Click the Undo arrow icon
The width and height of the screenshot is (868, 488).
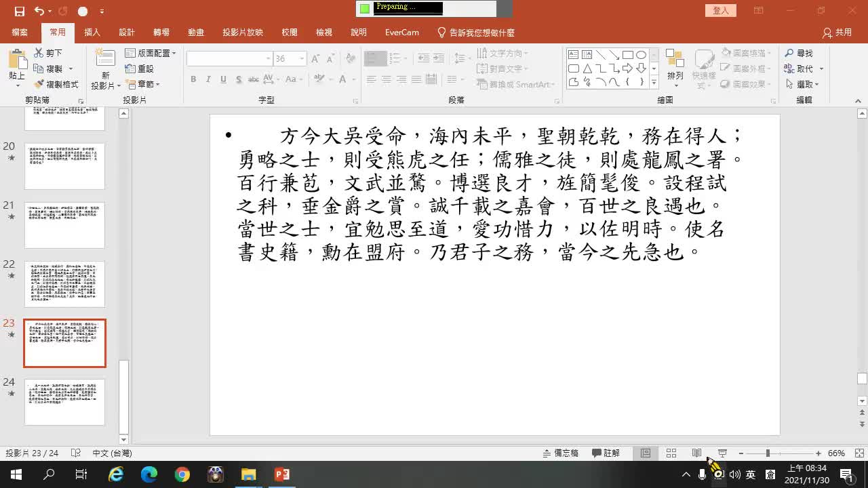[39, 12]
